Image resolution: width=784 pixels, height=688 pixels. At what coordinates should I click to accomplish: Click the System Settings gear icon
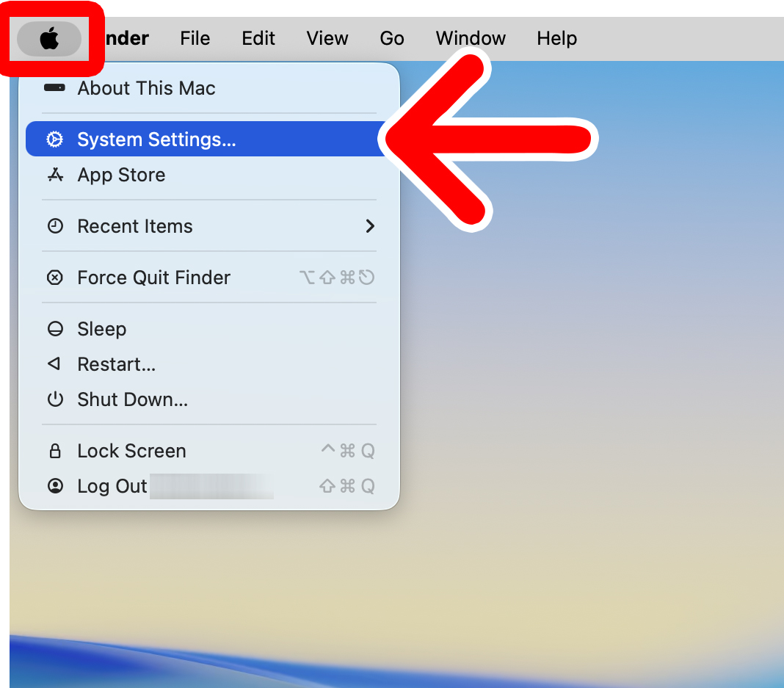(x=55, y=139)
